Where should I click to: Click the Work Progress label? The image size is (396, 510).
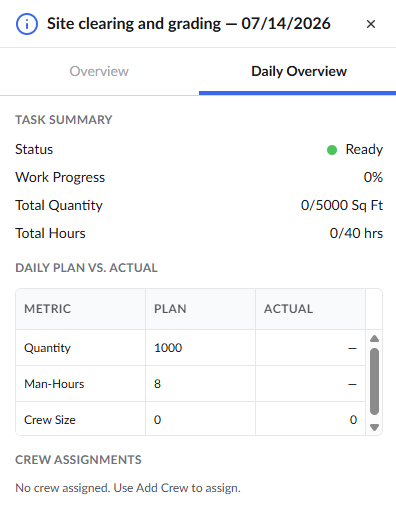60,177
